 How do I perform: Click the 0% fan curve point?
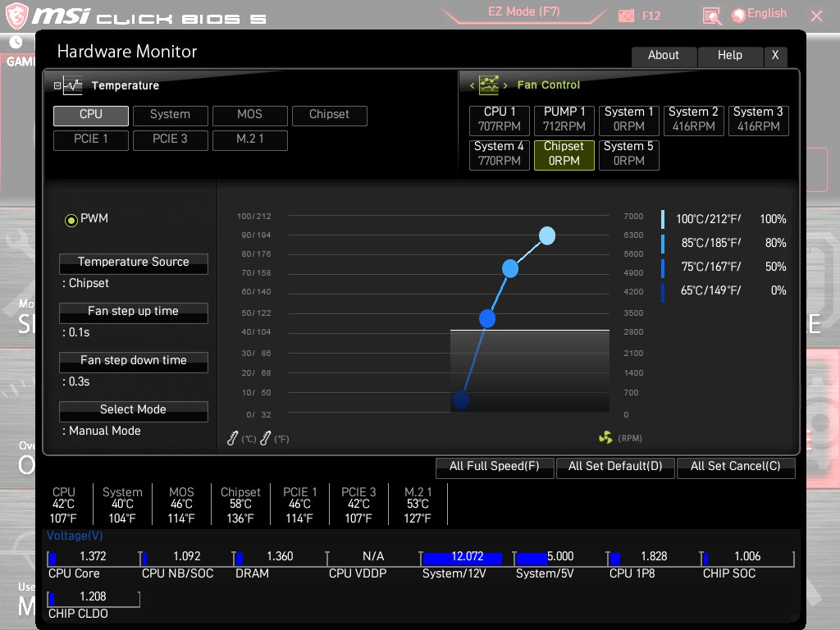point(461,399)
